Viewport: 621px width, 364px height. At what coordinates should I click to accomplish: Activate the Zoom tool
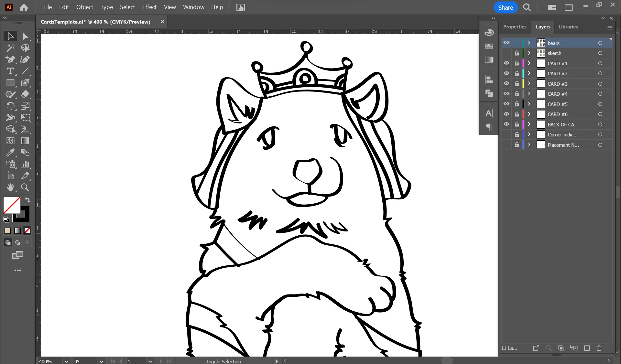click(25, 187)
